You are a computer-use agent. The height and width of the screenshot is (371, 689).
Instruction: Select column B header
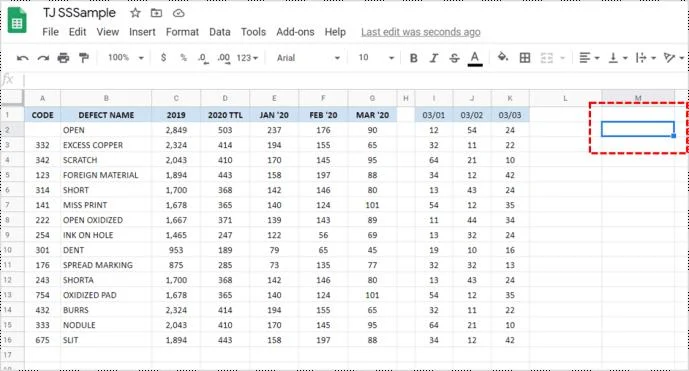click(x=106, y=98)
